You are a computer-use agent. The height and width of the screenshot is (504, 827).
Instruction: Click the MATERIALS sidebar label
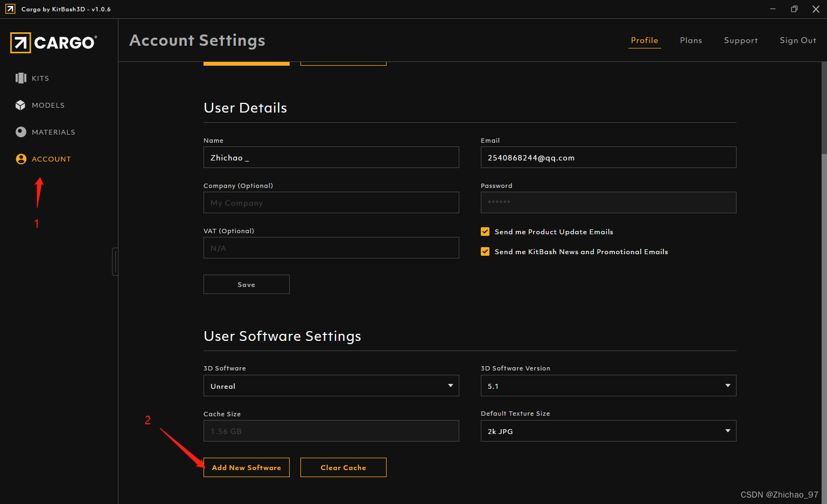(x=53, y=132)
